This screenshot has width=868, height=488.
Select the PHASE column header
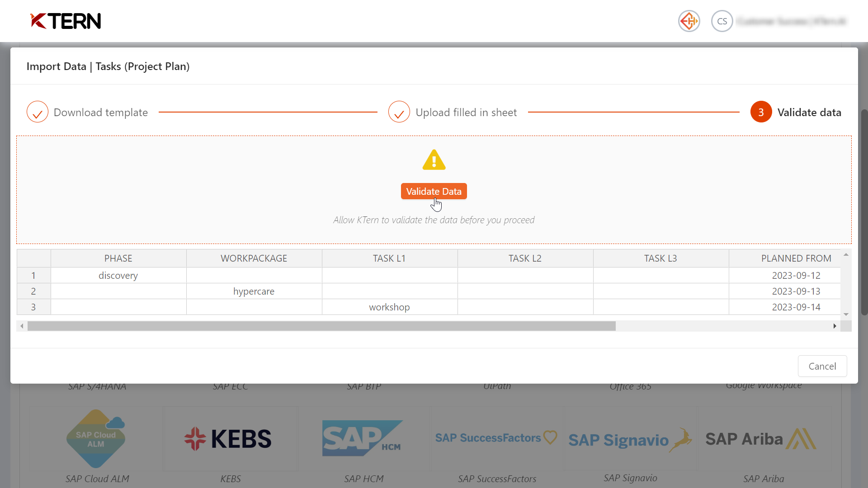(x=118, y=258)
